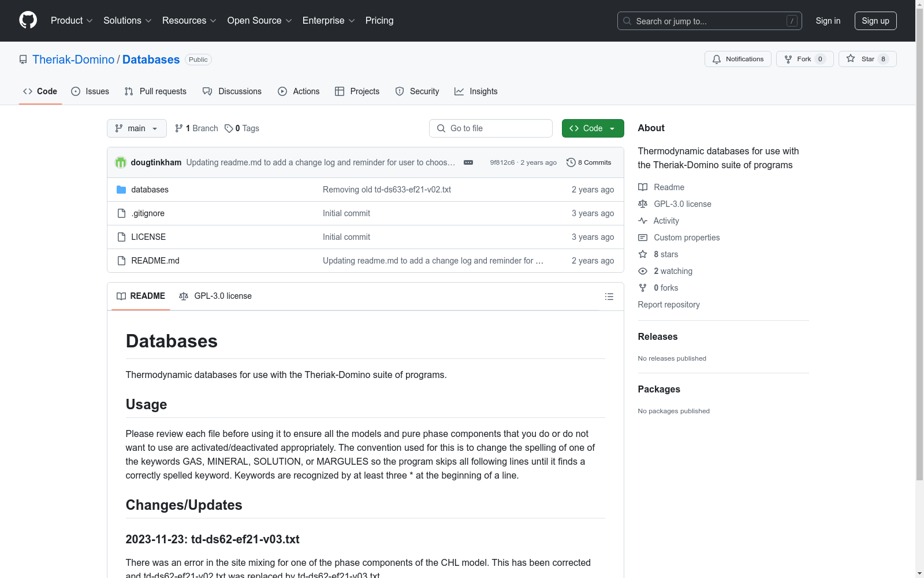Image resolution: width=924 pixels, height=578 pixels.
Task: Open dougtinkham profile link
Action: click(156, 162)
